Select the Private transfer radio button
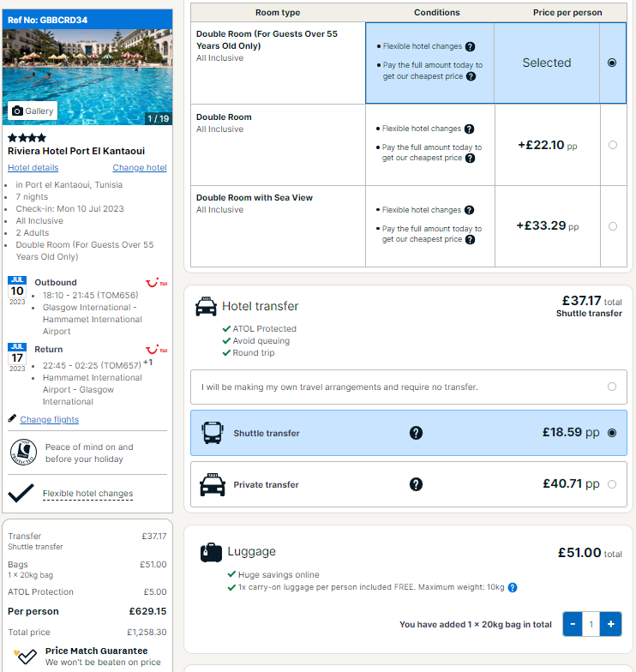This screenshot has height=672, width=636. 612,484
